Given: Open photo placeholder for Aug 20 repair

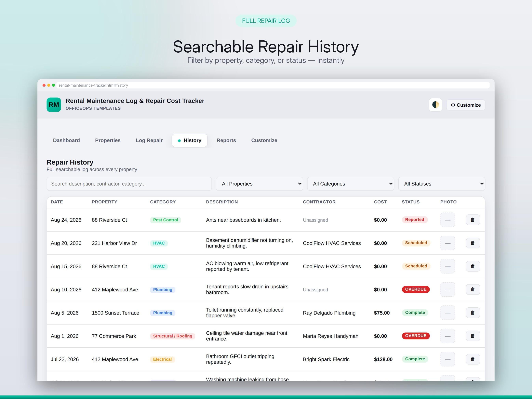Looking at the screenshot, I should (x=448, y=243).
